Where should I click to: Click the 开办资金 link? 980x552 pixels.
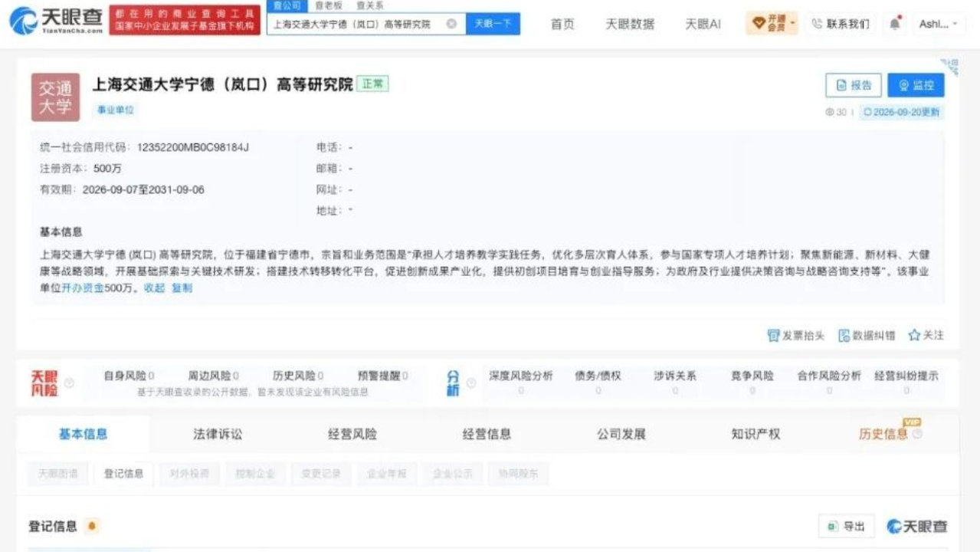(x=83, y=288)
